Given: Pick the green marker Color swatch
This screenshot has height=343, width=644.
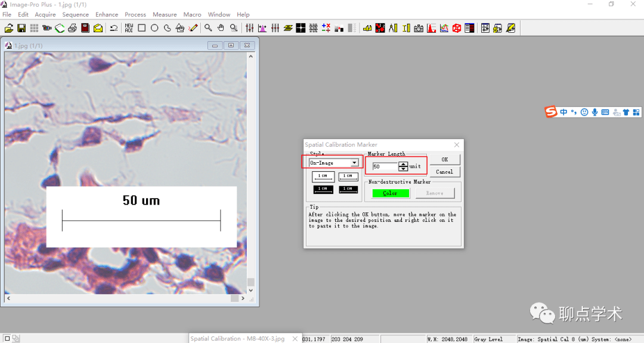Looking at the screenshot, I should pyautogui.click(x=390, y=193).
